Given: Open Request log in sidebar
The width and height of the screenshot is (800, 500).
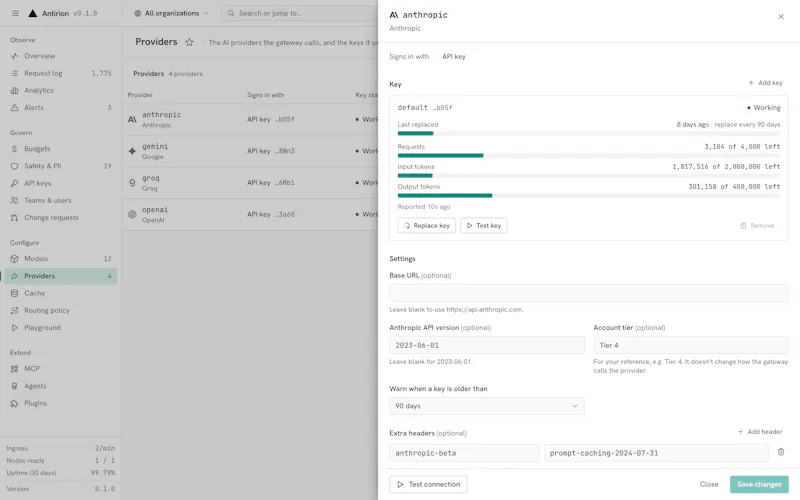Looking at the screenshot, I should point(61,73).
